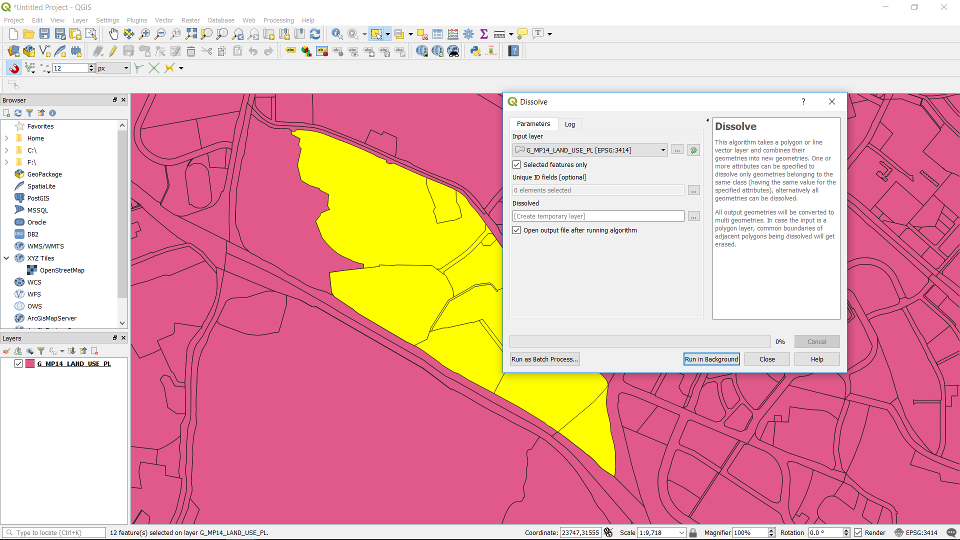Collapse the XYZ Tiles tree node

(6, 258)
